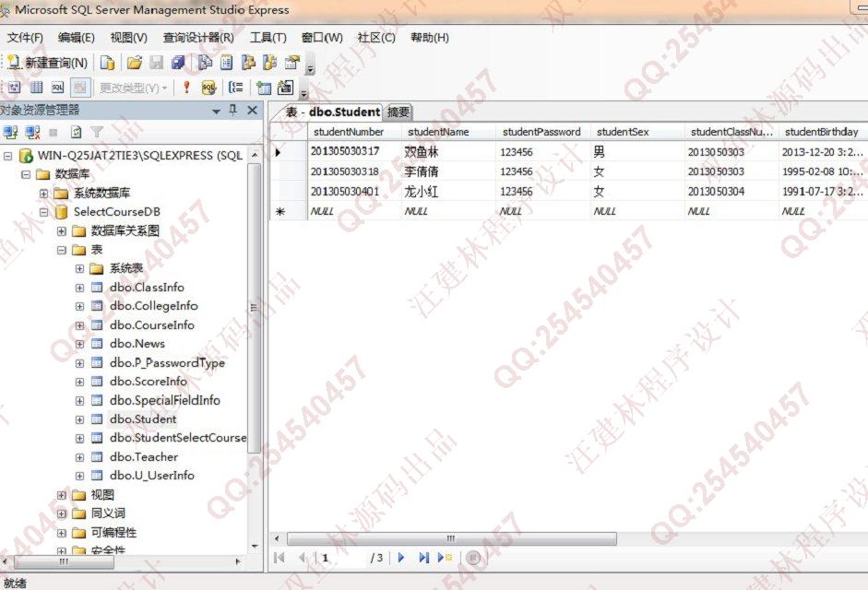The image size is (868, 590).
Task: Select the 表 - dbo.Student tab
Action: click(x=332, y=112)
